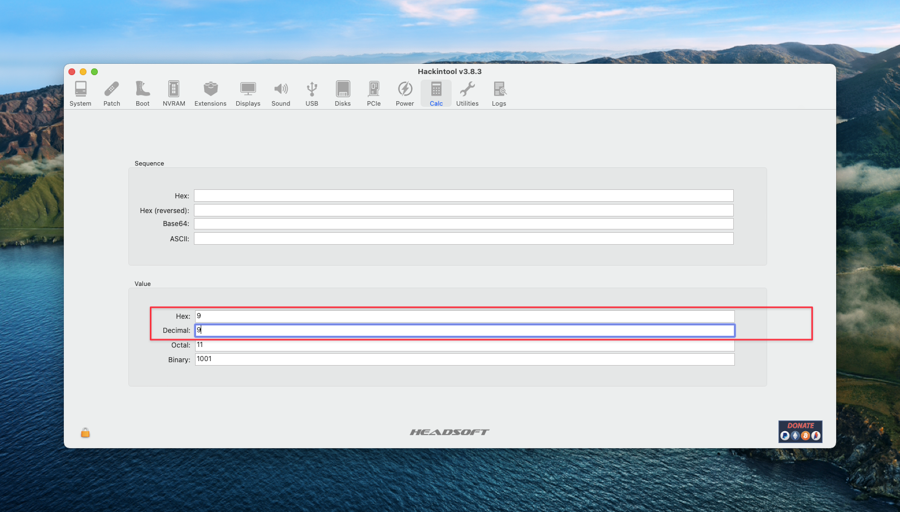
Task: Open the Boot section
Action: point(143,93)
